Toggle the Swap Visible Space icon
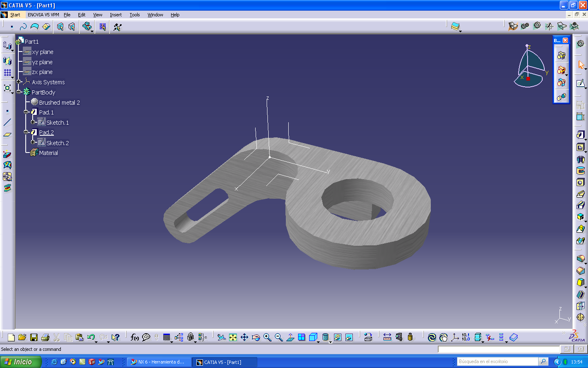Image resolution: width=588 pixels, height=368 pixels. (349, 337)
